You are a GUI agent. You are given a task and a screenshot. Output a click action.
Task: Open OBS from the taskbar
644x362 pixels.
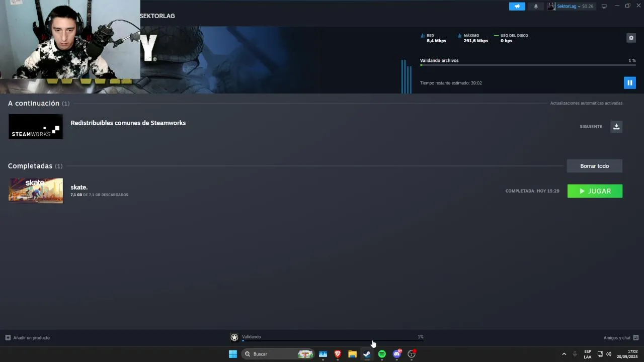pyautogui.click(x=412, y=354)
